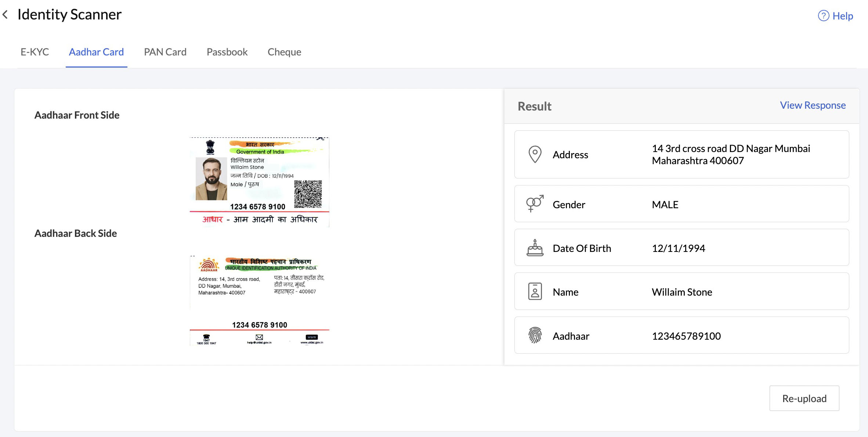Switch to the Cheque tab

284,52
